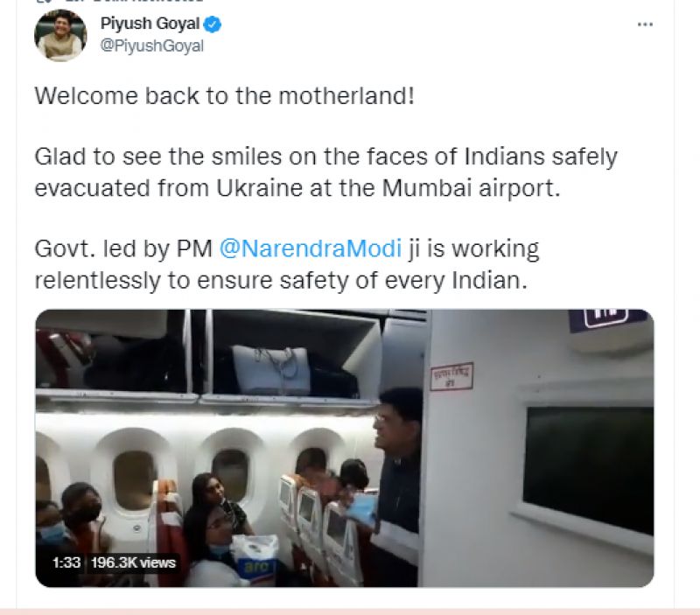Open Piyush Goyal's profile picture

(x=60, y=35)
